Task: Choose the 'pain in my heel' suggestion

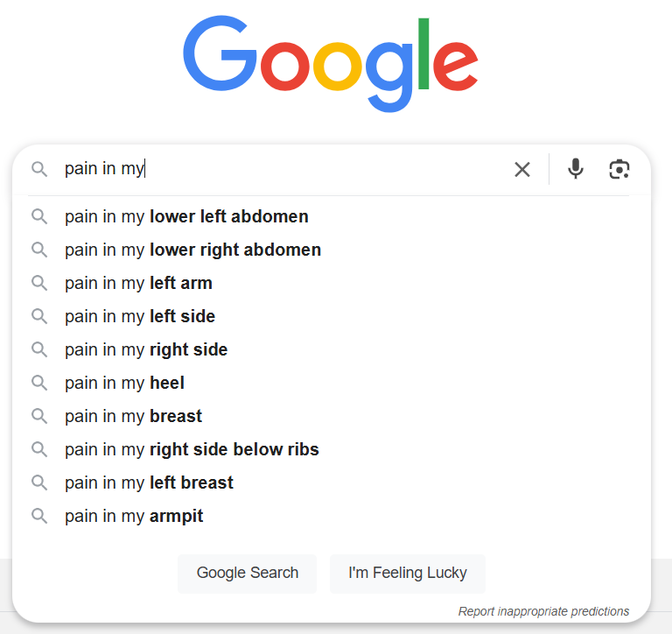Action: (124, 383)
